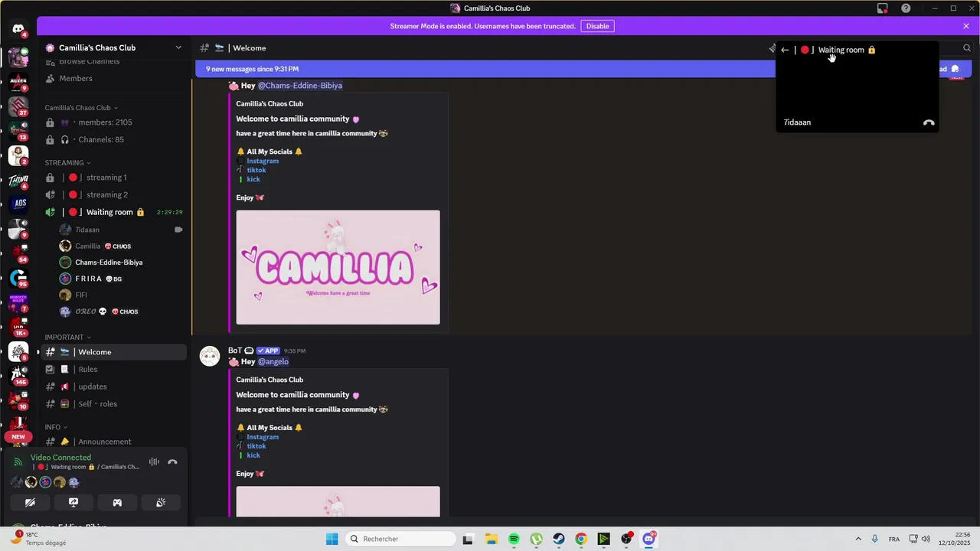Open server icon with 145 badge
The height and width of the screenshot is (551, 980).
(18, 374)
